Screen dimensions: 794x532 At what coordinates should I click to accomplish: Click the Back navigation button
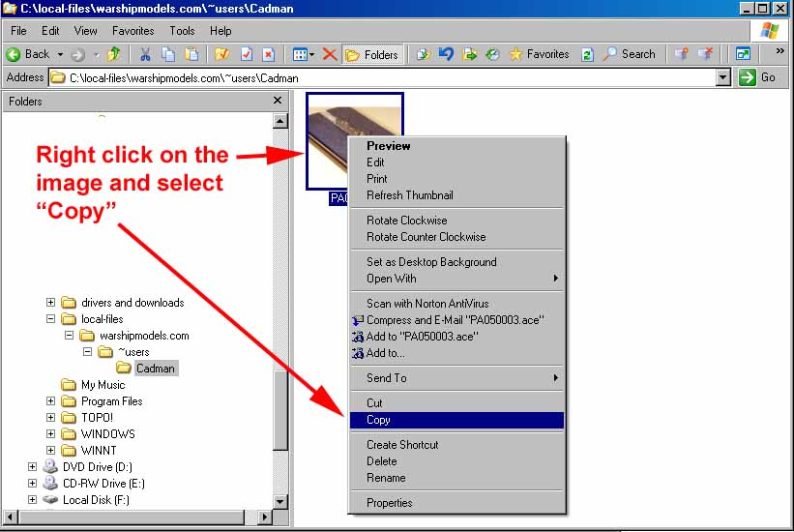[28, 54]
